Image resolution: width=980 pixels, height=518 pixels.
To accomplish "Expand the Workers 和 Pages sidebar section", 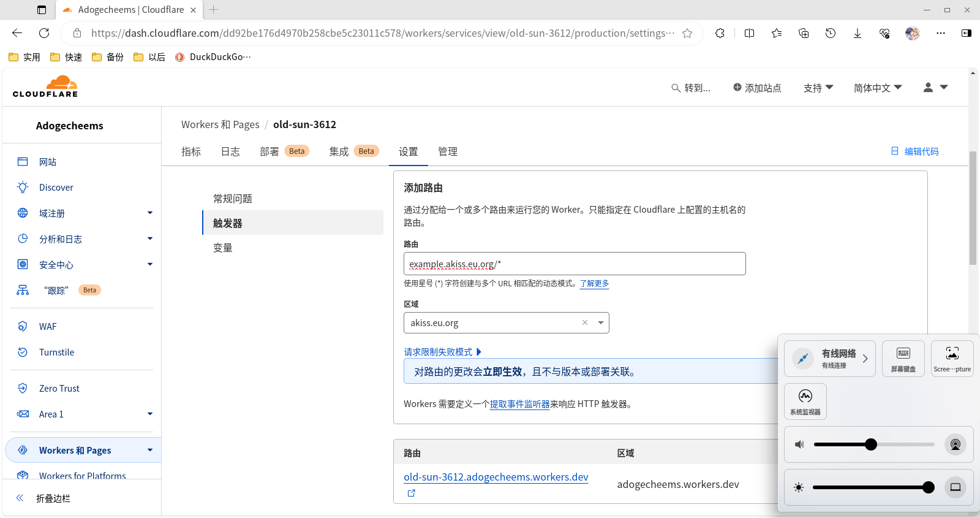I will pyautogui.click(x=150, y=451).
